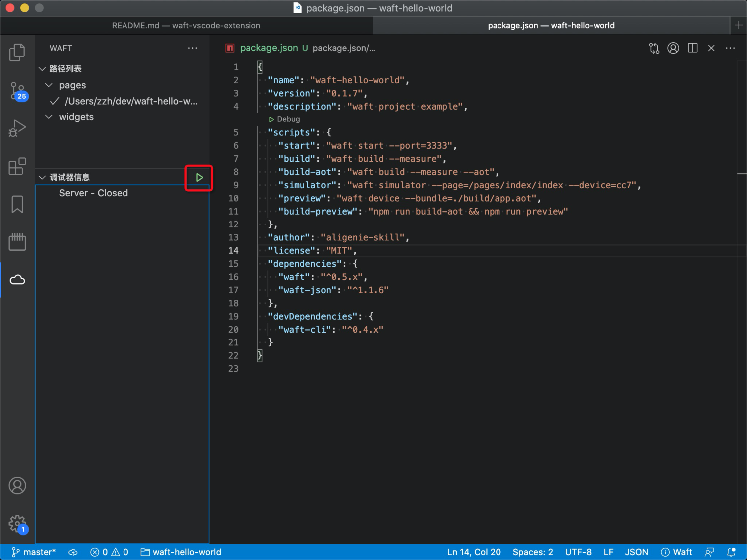
Task: Select the Waft cloud view icon
Action: [x=17, y=280]
